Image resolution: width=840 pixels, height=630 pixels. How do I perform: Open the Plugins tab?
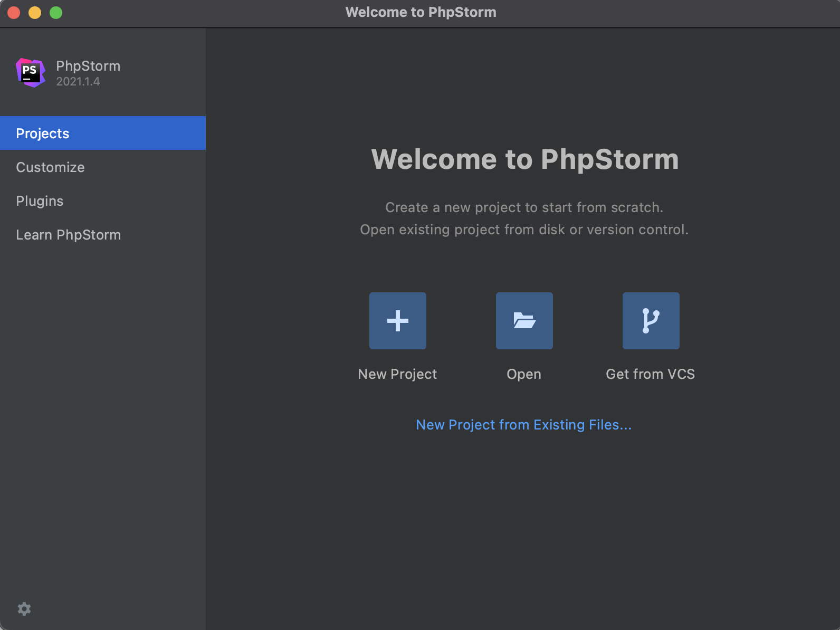click(103, 201)
